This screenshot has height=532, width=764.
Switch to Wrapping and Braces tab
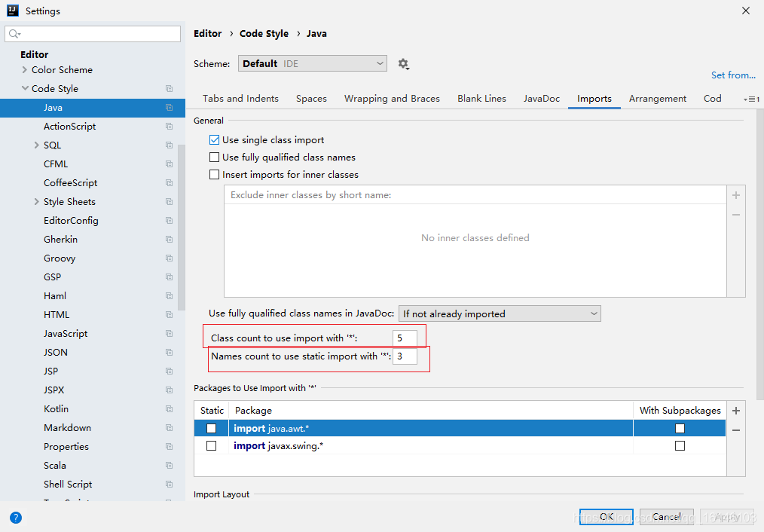392,99
